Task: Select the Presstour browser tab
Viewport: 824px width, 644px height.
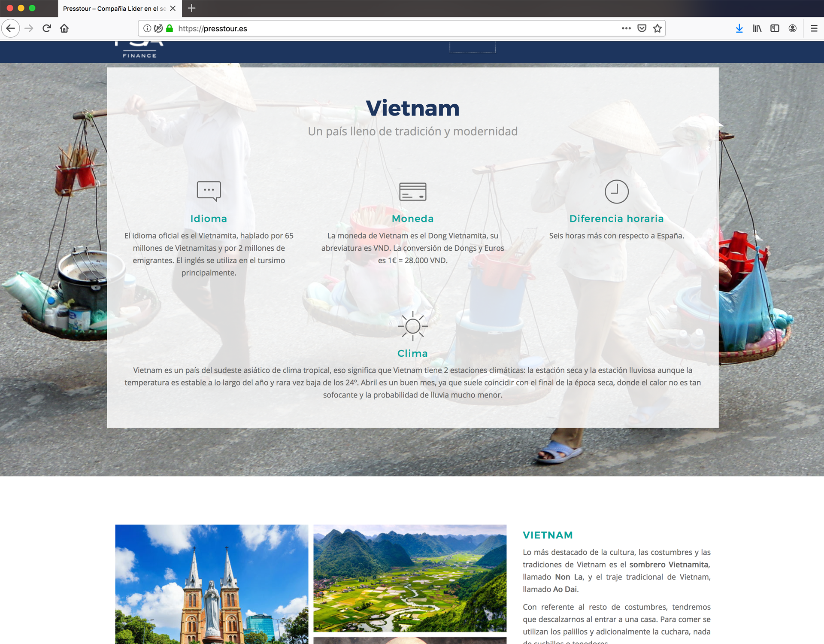Action: [x=114, y=9]
